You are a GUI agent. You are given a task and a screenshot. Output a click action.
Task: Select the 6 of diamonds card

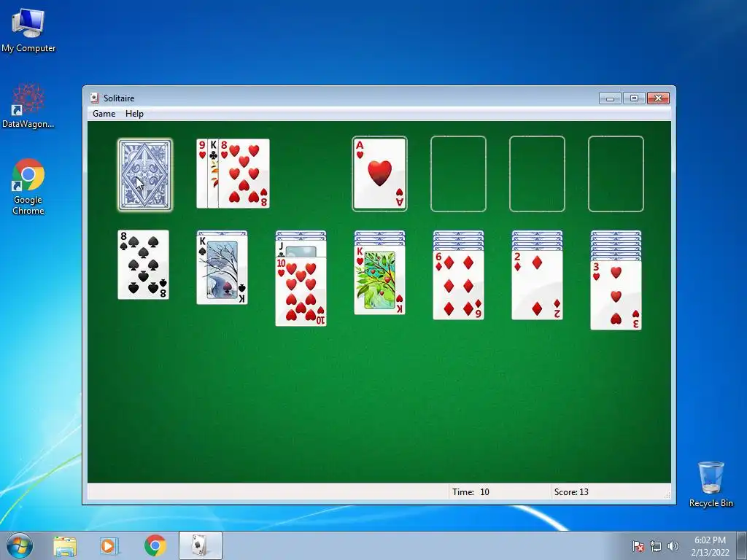[458, 285]
